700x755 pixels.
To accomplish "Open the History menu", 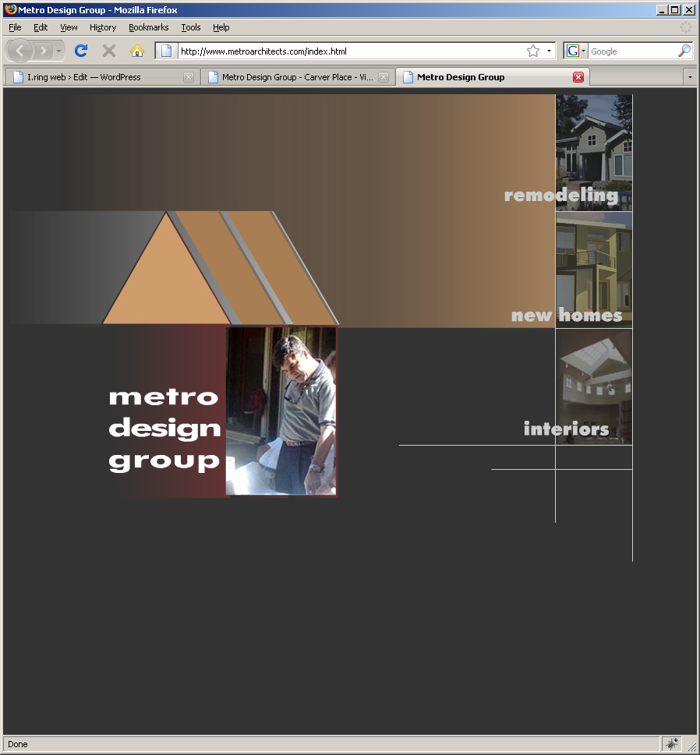I will pyautogui.click(x=103, y=27).
